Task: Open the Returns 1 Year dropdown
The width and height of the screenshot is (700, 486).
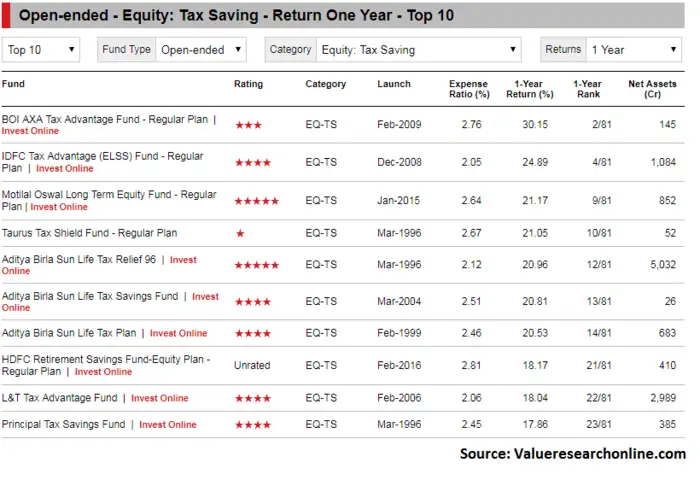Action: (x=633, y=50)
